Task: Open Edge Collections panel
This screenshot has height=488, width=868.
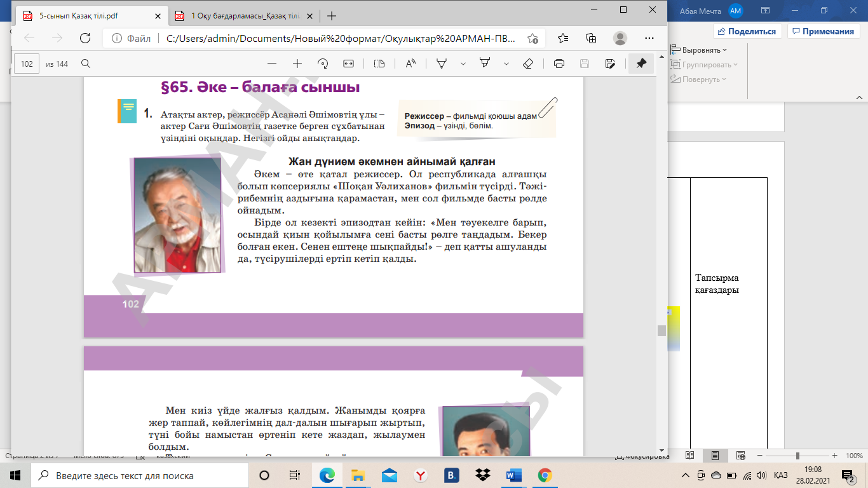Action: [x=591, y=38]
